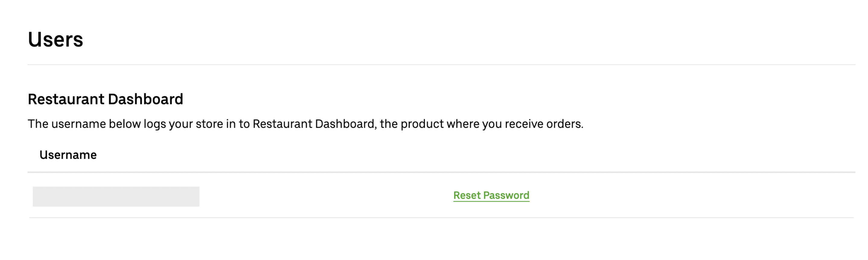Click the word "Reset" in the green link
Screen dimensions: 868x260
467,195
